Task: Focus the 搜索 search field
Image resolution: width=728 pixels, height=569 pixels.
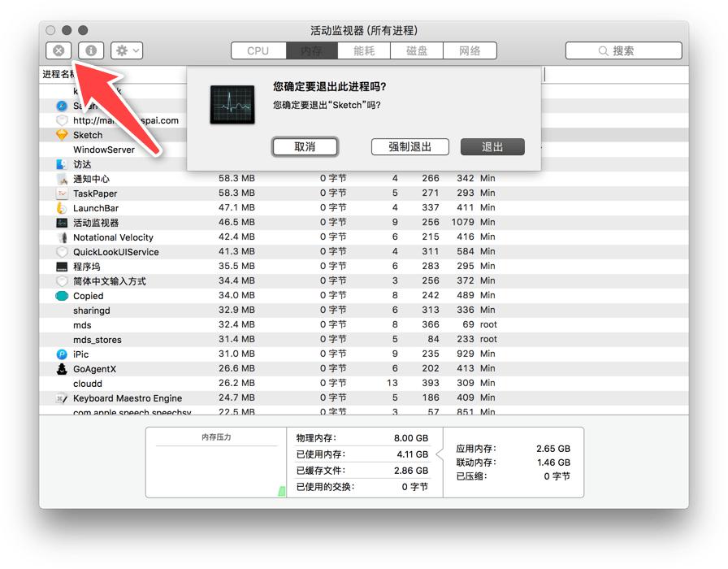Action: click(x=623, y=50)
